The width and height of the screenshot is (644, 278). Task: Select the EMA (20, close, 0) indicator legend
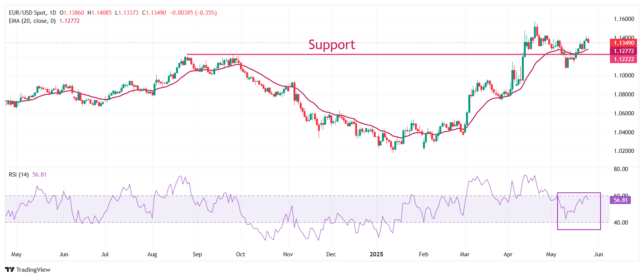32,21
